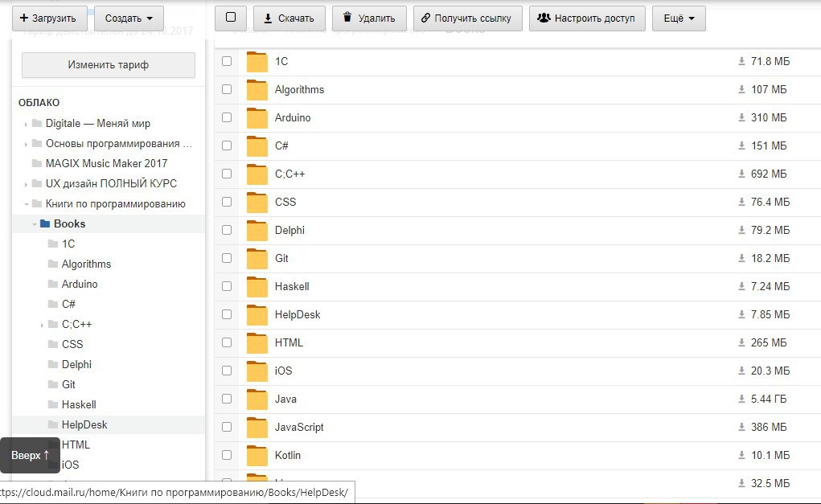Toggle the select-all checkbox in the toolbar
Image resolution: width=821 pixels, height=504 pixels.
click(231, 17)
